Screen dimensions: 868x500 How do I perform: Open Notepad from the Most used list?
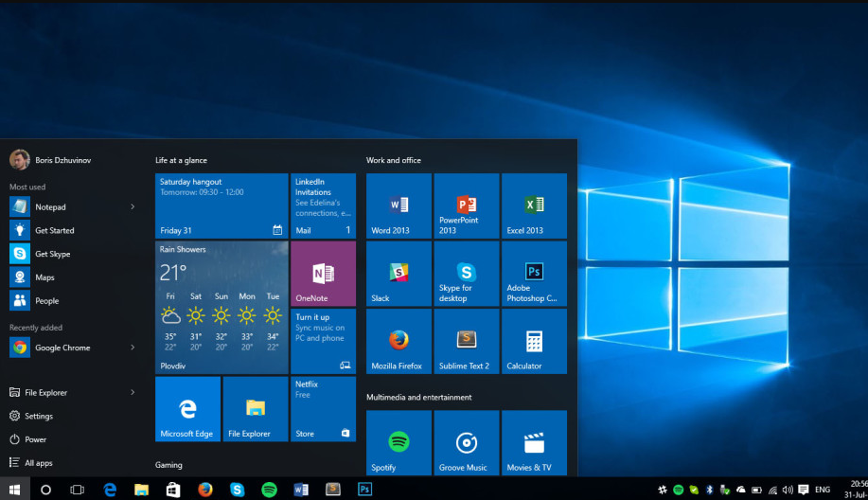point(72,206)
